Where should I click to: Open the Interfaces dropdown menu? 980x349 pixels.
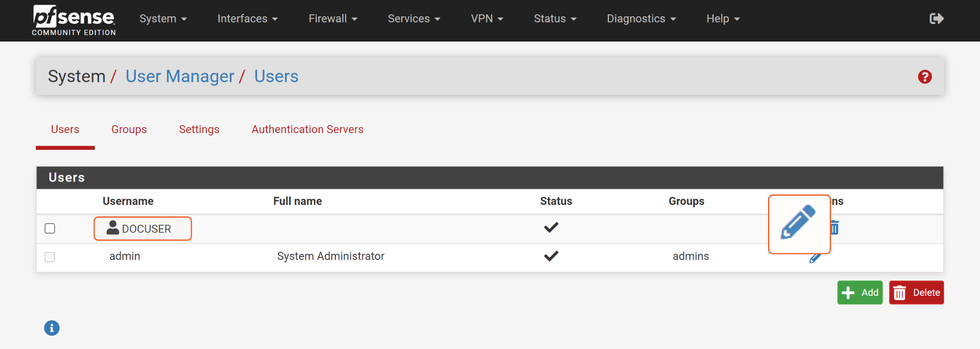click(x=247, y=19)
